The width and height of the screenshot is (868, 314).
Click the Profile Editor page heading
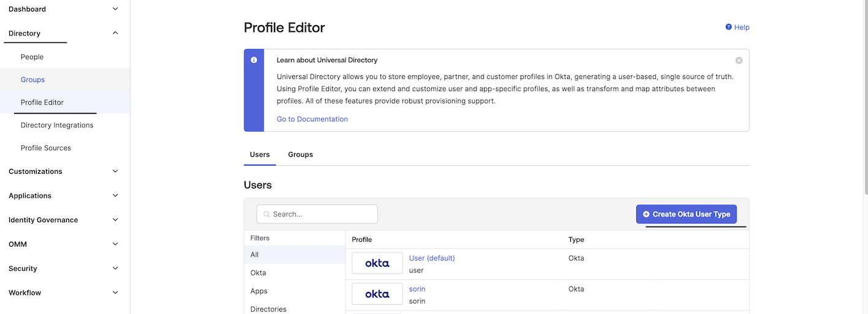tap(284, 28)
